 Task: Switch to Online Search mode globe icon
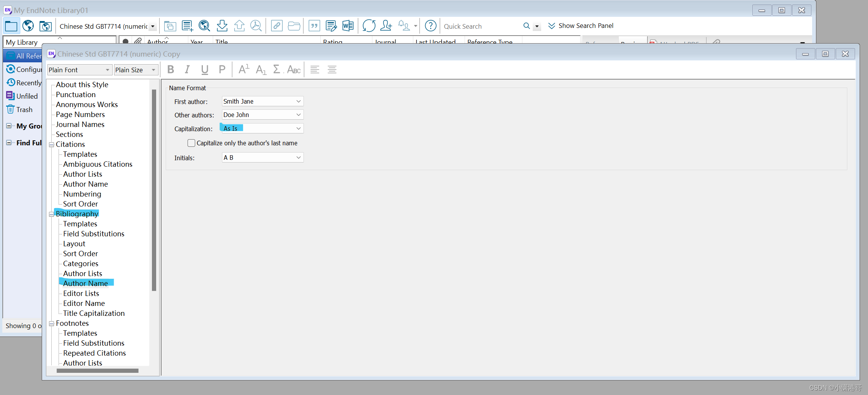pos(28,26)
